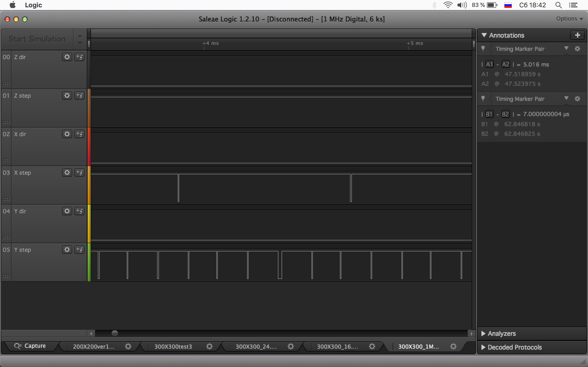
Task: Click the horizontal scrollbar thumb
Action: [x=115, y=333]
